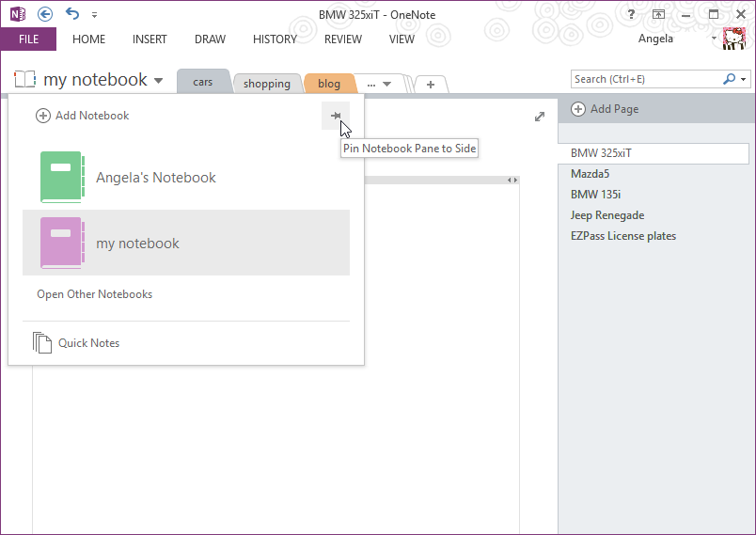Switch to the HOME ribbon tab

click(x=88, y=39)
